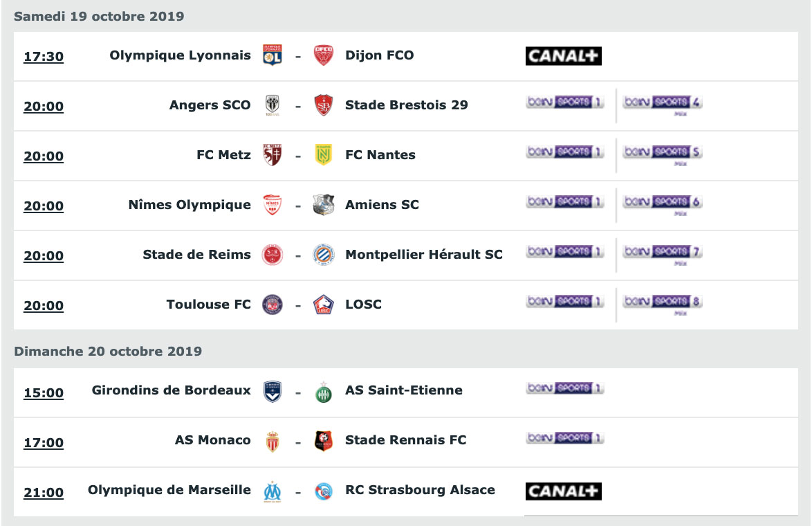Viewport: 812px width, 526px height.
Task: Click beIN Sports 1 logo for Bordeaux match
Action: (x=565, y=388)
